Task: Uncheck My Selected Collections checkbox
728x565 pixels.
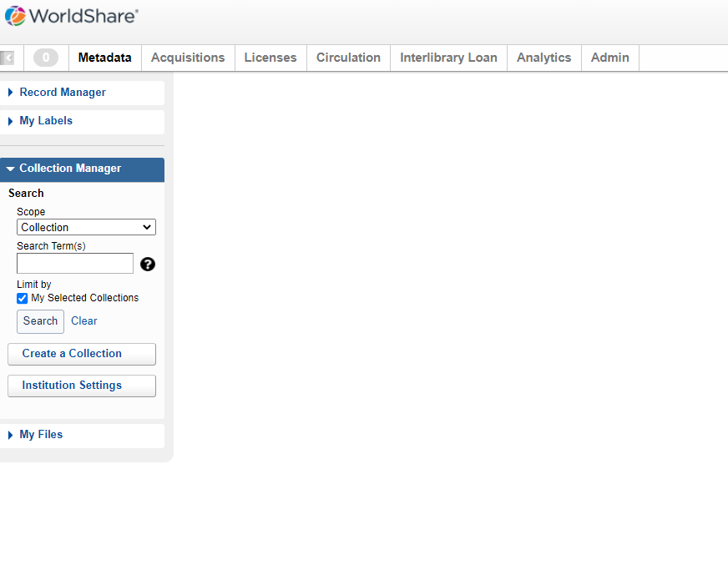Action: coord(23,298)
